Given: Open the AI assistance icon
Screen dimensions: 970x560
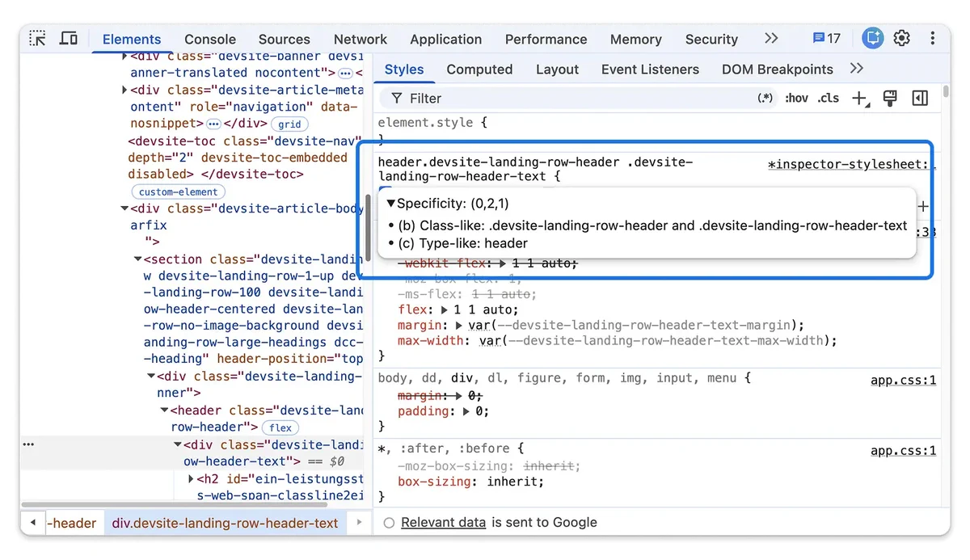Looking at the screenshot, I should pyautogui.click(x=873, y=38).
